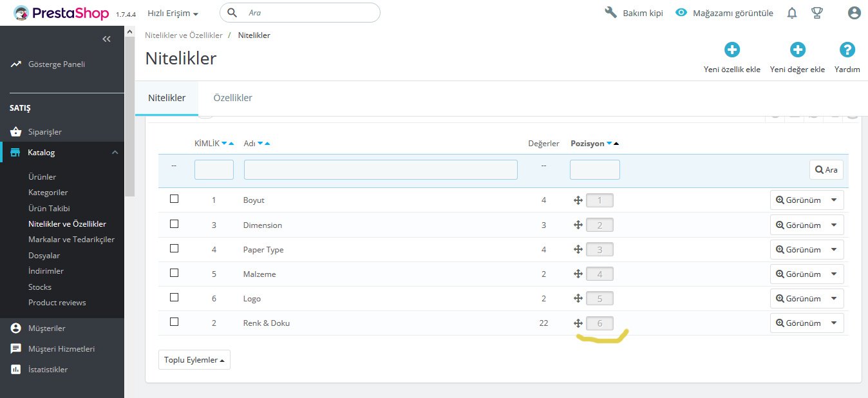Click the PrestaShop logo
Screen dimensions: 868x398
(62, 13)
